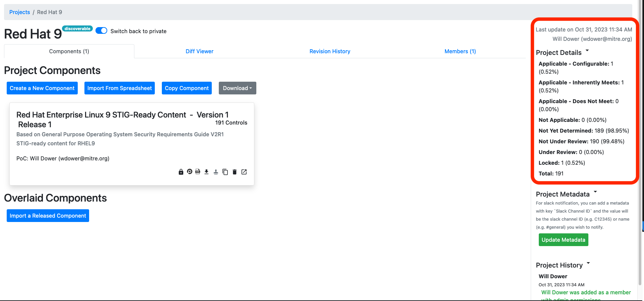644x301 pixels.
Task: Click the Total: 191 statistic
Action: coord(551,173)
